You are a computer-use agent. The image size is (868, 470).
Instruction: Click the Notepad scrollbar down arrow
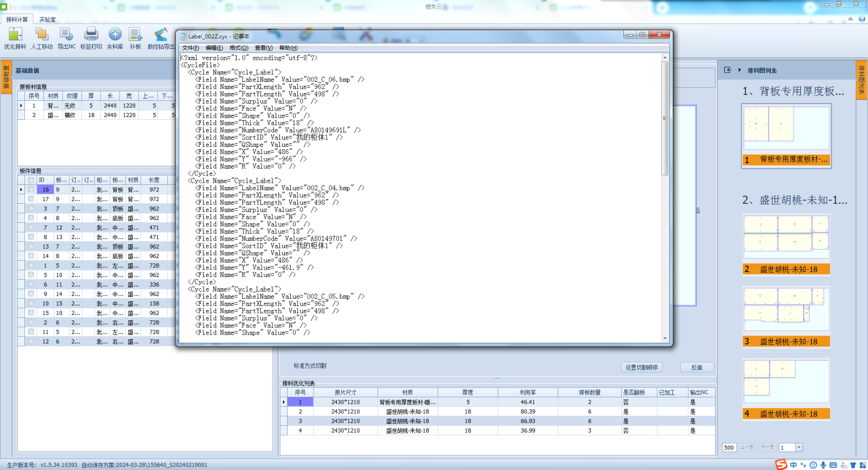point(665,338)
